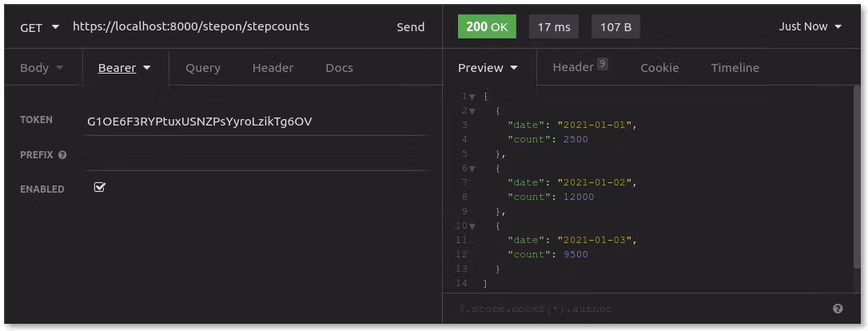Expand the Body type dropdown
The height and width of the screenshot is (331, 868).
tap(42, 68)
